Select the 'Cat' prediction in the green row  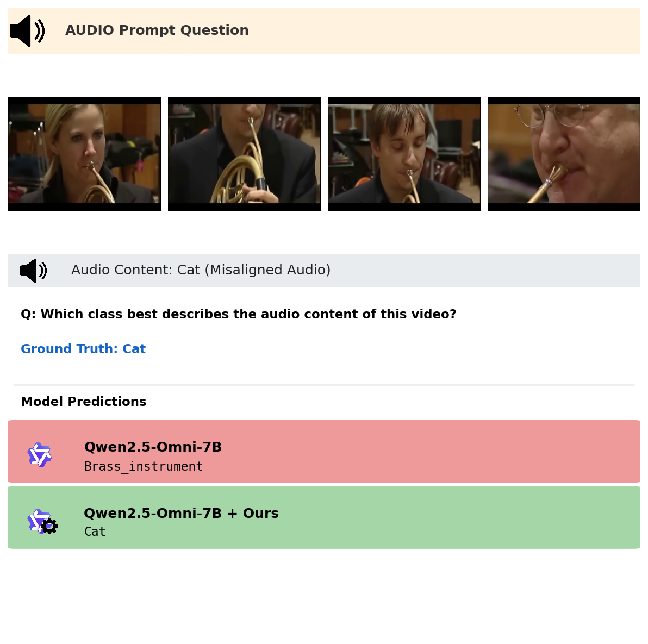coord(95,532)
